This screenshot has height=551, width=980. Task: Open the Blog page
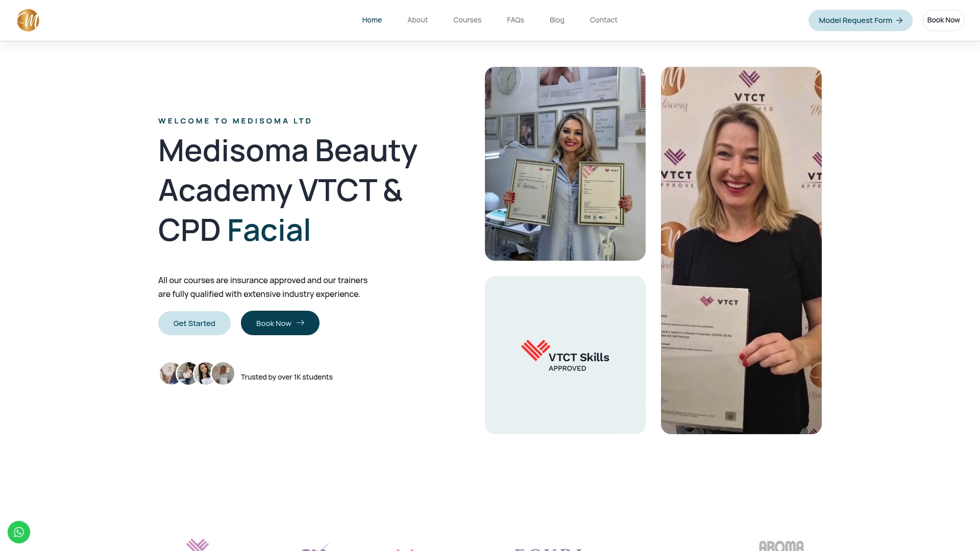[x=557, y=20]
